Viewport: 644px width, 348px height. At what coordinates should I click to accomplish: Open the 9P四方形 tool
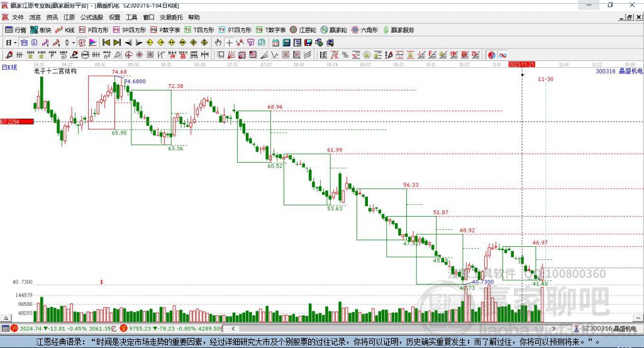tap(130, 30)
